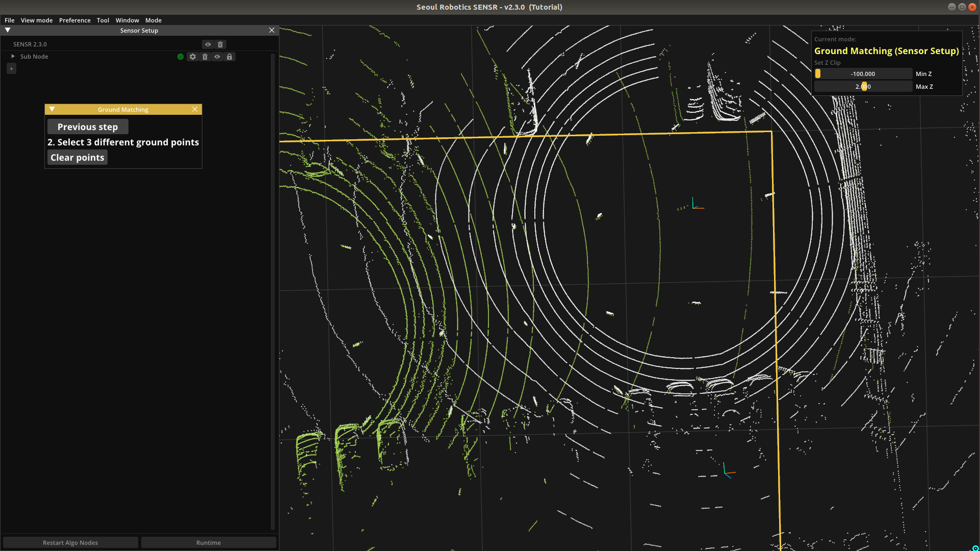Click the Clear points button

point(78,158)
